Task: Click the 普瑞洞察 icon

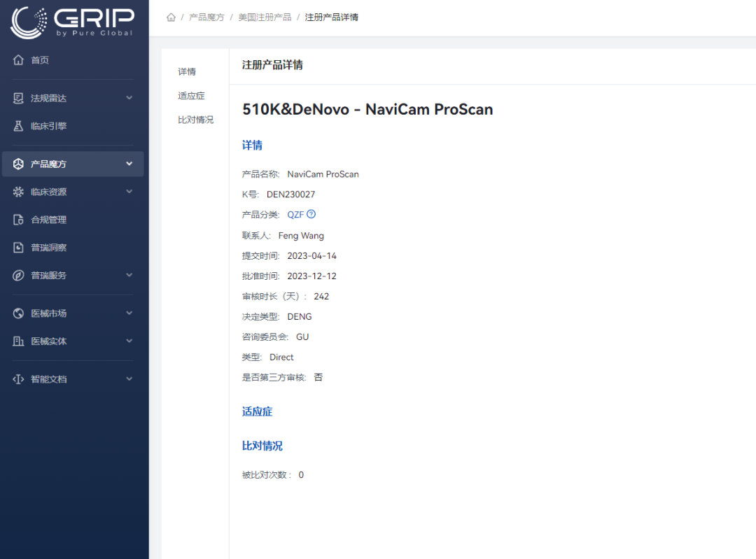Action: 18,248
